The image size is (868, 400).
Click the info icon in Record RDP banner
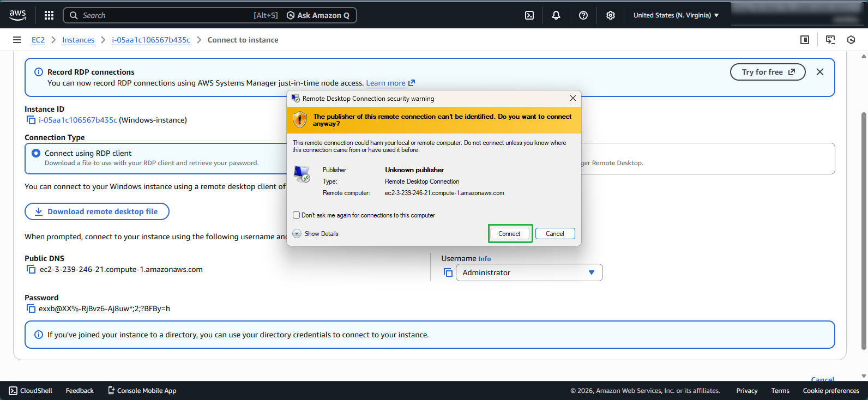pos(39,72)
